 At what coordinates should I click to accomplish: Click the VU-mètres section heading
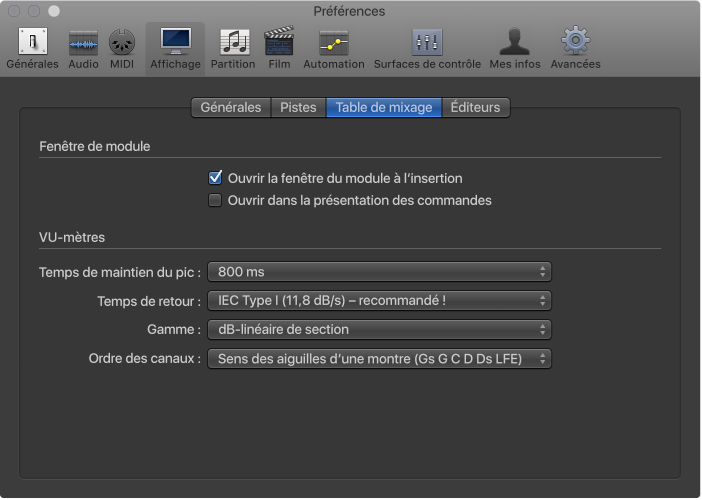pos(72,237)
